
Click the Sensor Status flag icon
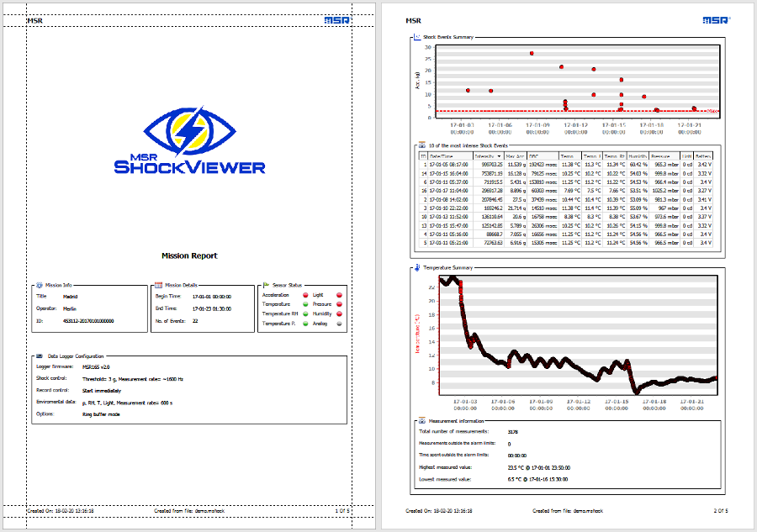click(266, 285)
